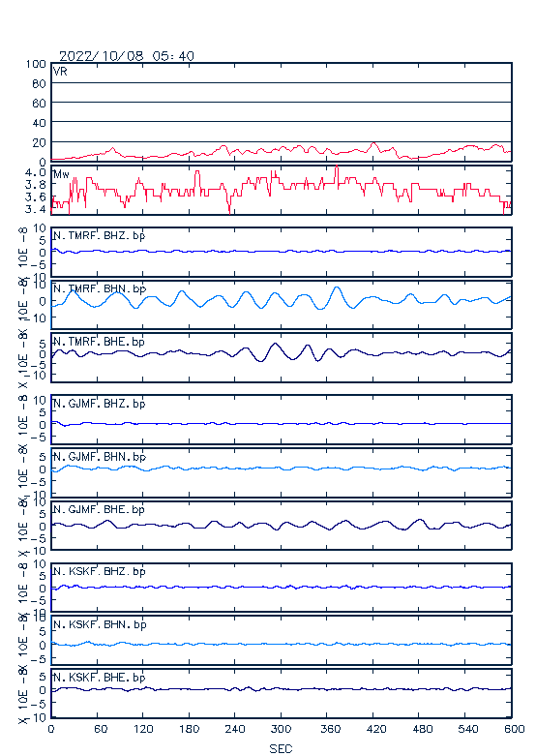The height and width of the screenshot is (756, 536).
Task: Click the 100 value on the VR axis
Action: [36, 64]
